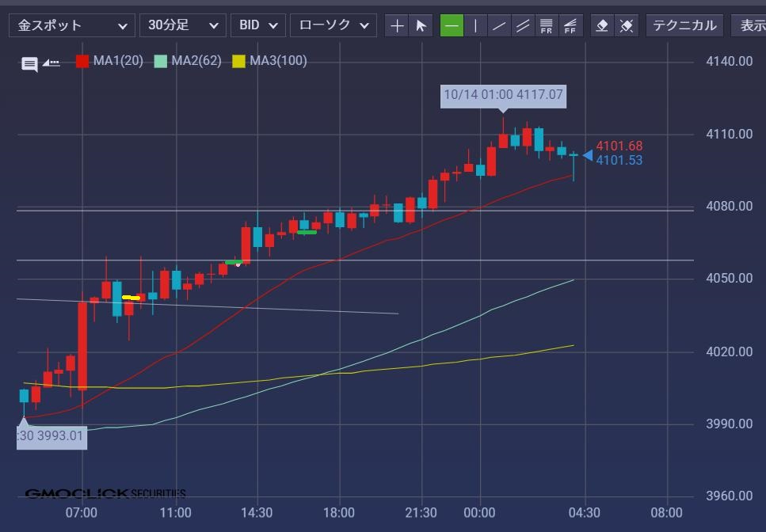766x532 pixels.
Task: Click the MA1(20) red color swatch
Action: [x=82, y=61]
